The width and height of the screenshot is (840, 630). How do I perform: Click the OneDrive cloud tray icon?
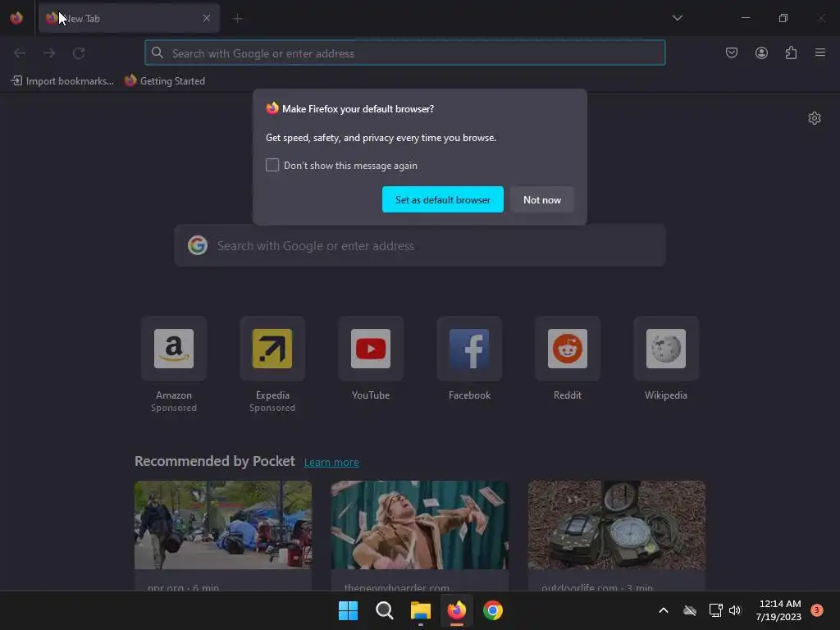click(689, 610)
